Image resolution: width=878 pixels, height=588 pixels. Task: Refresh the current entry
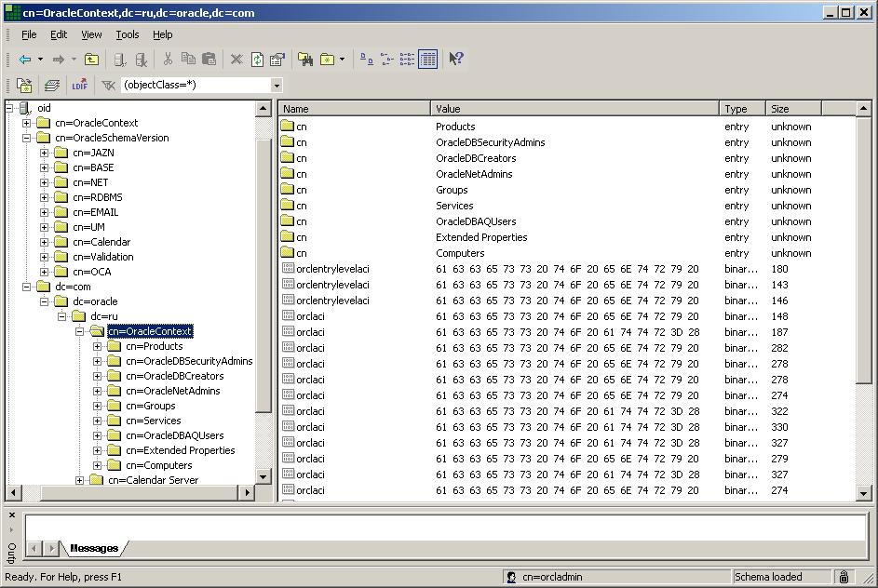coord(257,59)
